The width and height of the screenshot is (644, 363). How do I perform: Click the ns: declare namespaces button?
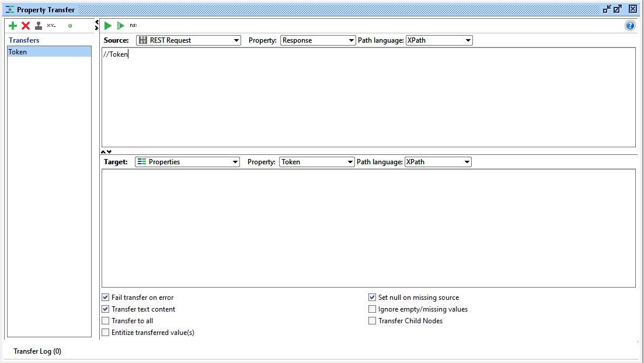133,26
